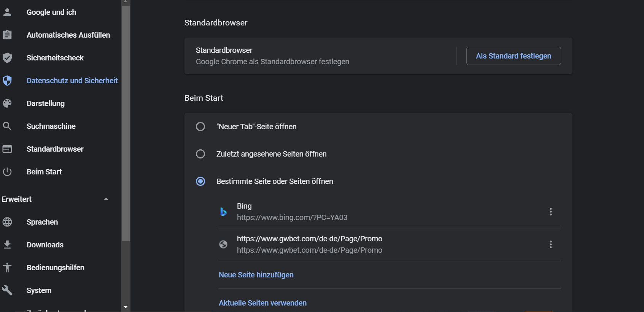Click the Suchmaschine magnifier icon
Viewport: 644px width, 312px height.
click(7, 126)
